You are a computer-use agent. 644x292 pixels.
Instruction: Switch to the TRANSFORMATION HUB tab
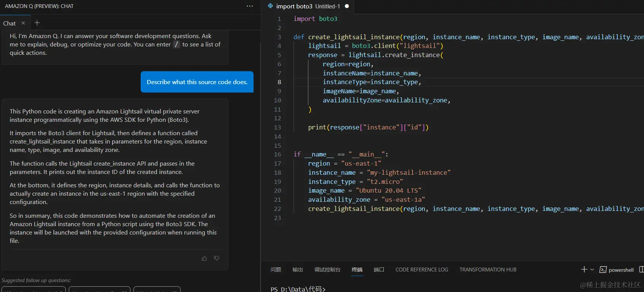click(x=488, y=270)
